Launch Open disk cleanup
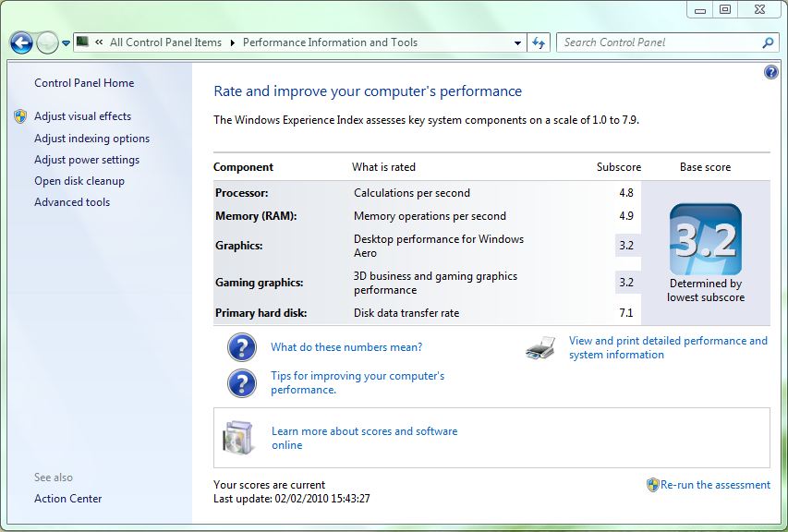The width and height of the screenshot is (788, 532). coord(79,181)
